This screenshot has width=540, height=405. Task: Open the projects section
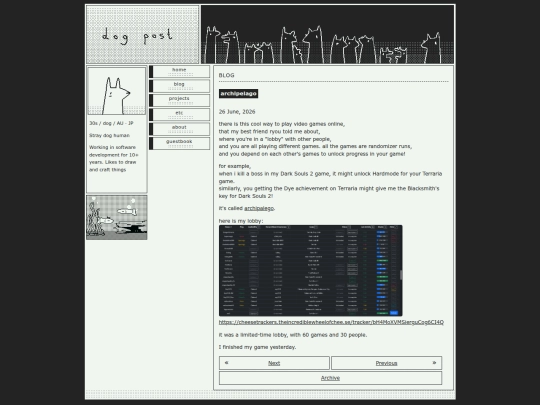(x=179, y=100)
